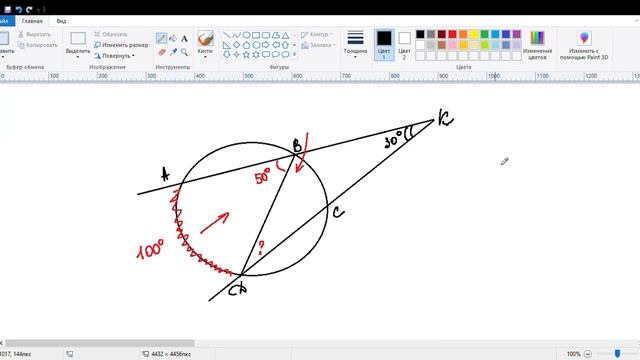Open the Заливка (Fill) dropdown
Viewport: 640px width, 360px height.
coord(318,45)
